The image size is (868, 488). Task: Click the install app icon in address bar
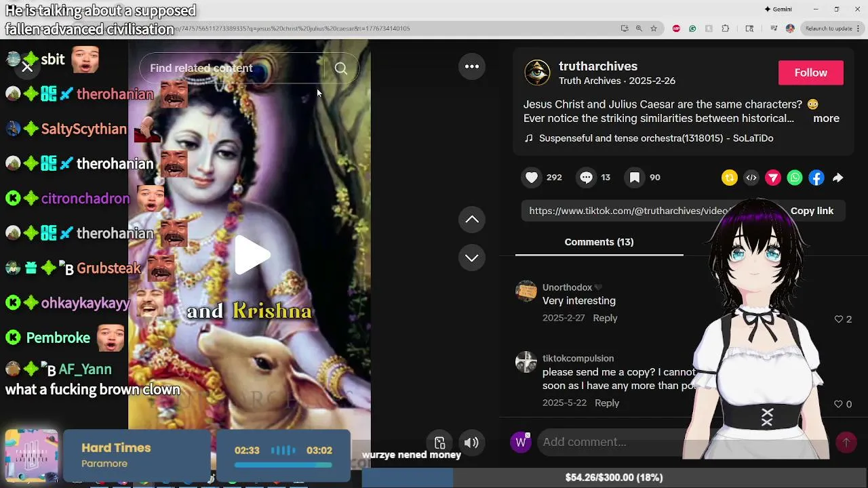pos(625,28)
